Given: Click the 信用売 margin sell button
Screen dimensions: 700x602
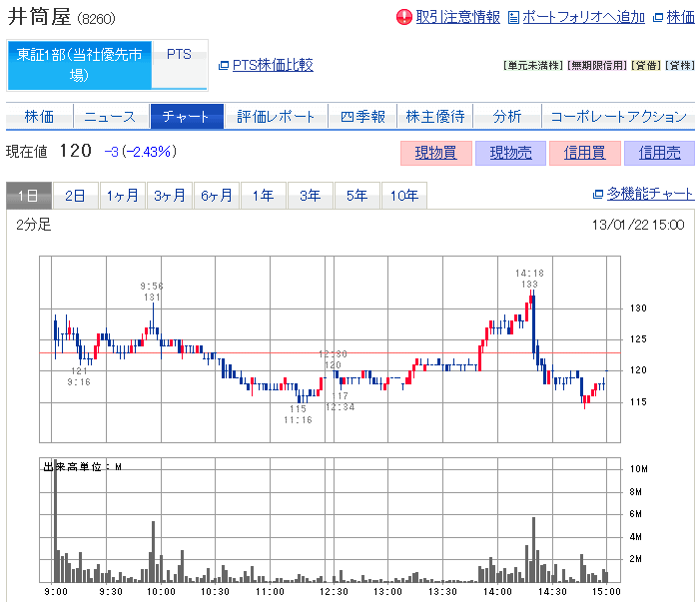Looking at the screenshot, I should pyautogui.click(x=658, y=153).
